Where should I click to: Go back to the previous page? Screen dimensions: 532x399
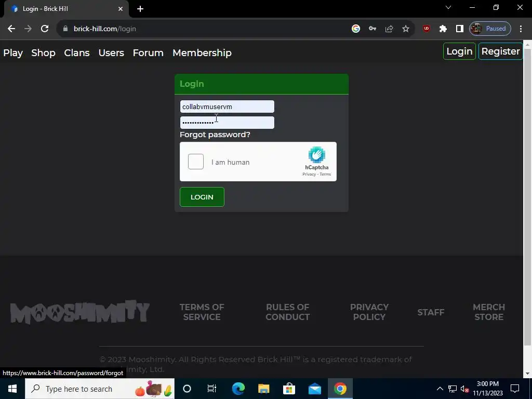(11, 29)
